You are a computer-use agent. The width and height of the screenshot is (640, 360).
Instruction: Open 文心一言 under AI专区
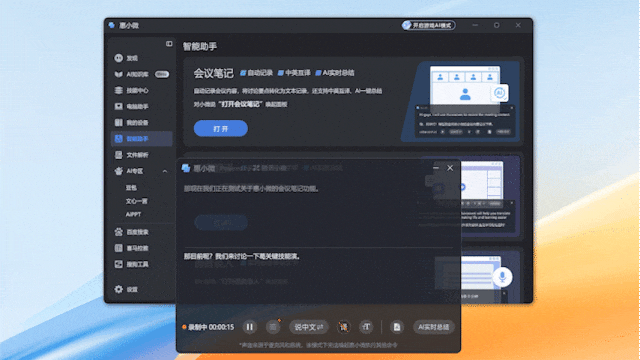coord(136,201)
